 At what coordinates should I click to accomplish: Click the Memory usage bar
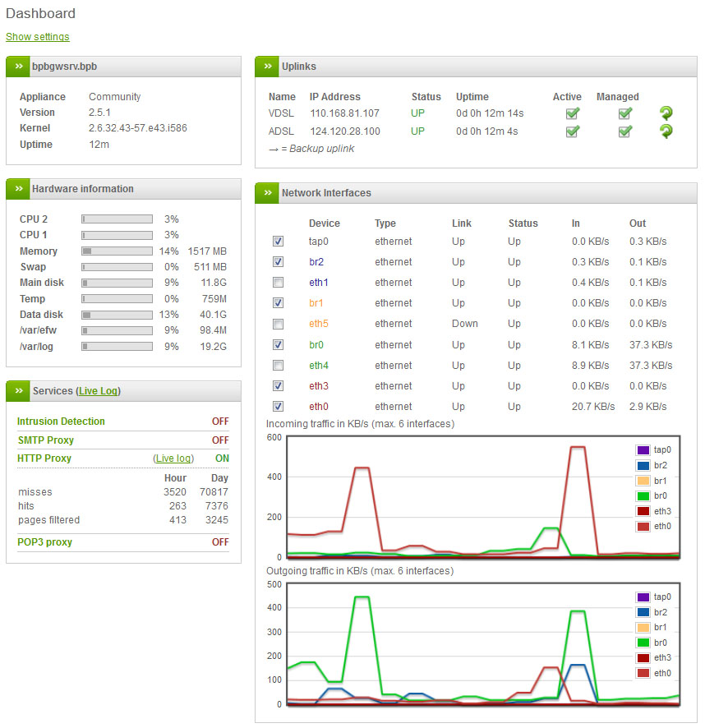[117, 251]
